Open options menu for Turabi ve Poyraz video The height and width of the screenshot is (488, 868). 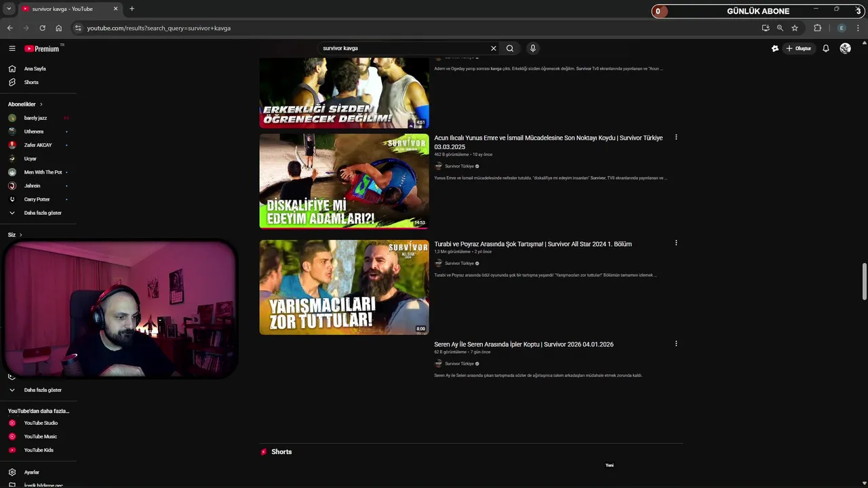(676, 243)
